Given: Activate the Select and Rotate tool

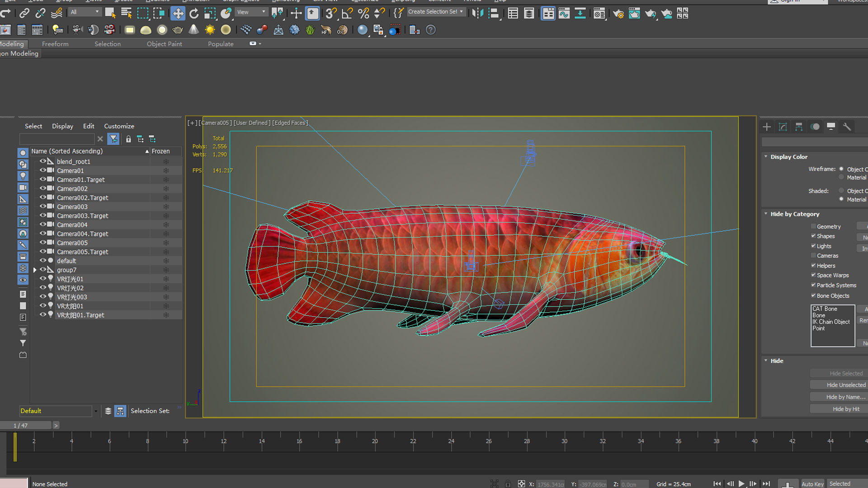Looking at the screenshot, I should pyautogui.click(x=194, y=14).
